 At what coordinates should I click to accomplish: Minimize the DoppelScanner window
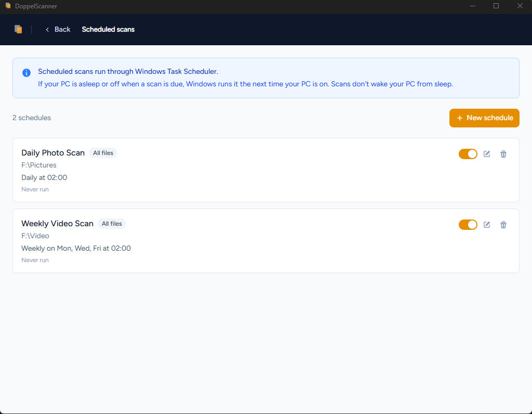472,6
